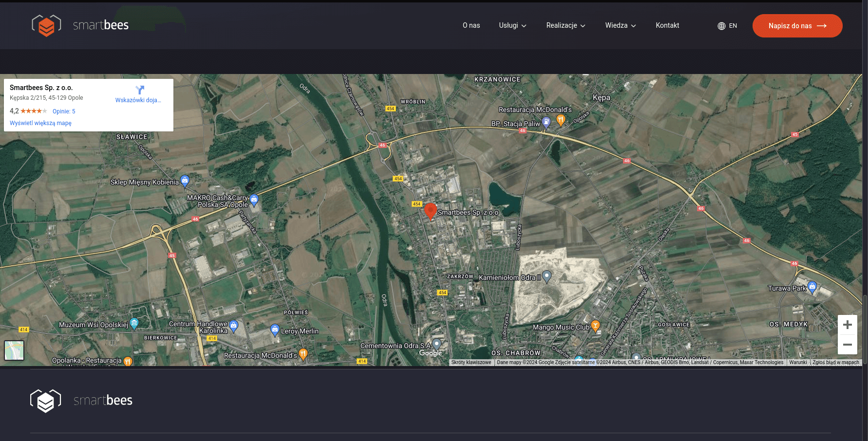Zoom in the map with plus button
Viewport: 868px width, 441px height.
tap(847, 325)
